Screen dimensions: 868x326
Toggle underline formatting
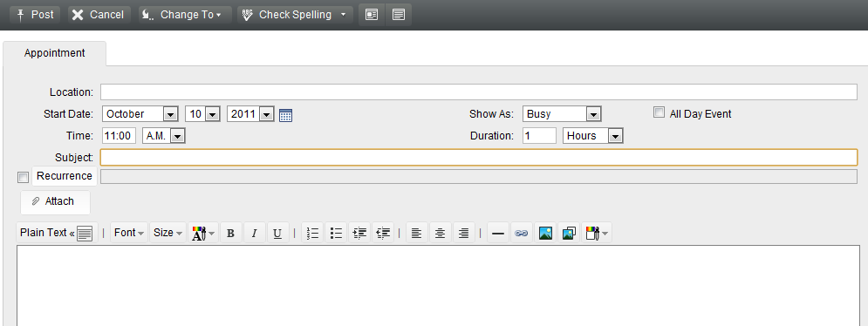pyautogui.click(x=277, y=234)
